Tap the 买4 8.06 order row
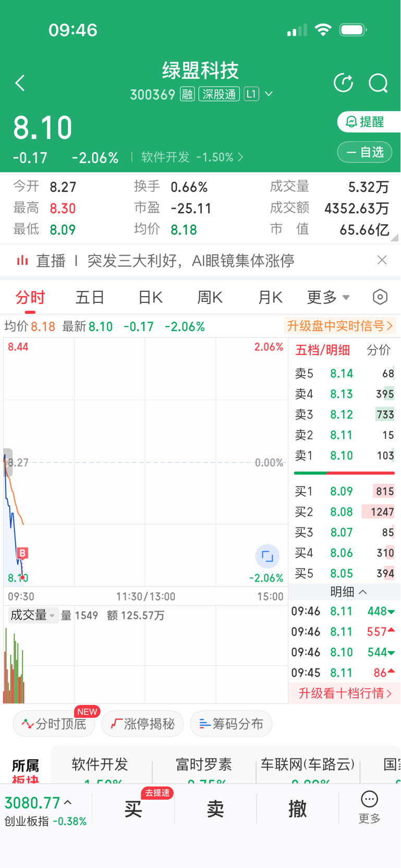This screenshot has width=401, height=868. tap(344, 553)
